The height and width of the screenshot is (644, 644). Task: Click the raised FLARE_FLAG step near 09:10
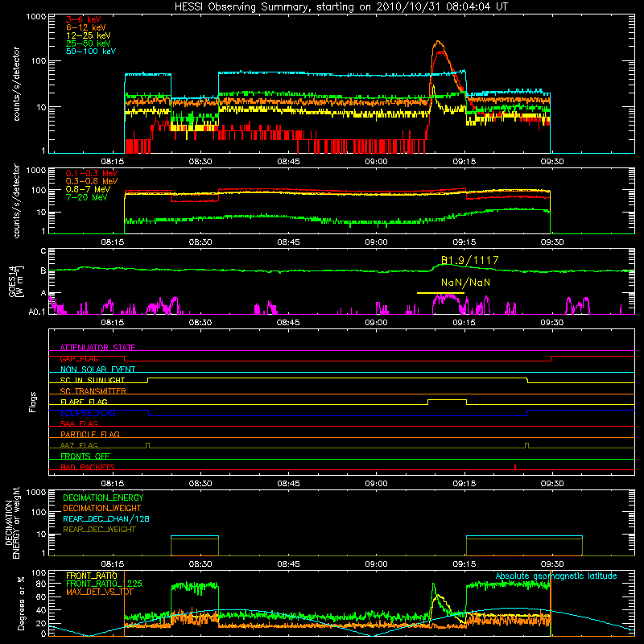[x=447, y=400]
